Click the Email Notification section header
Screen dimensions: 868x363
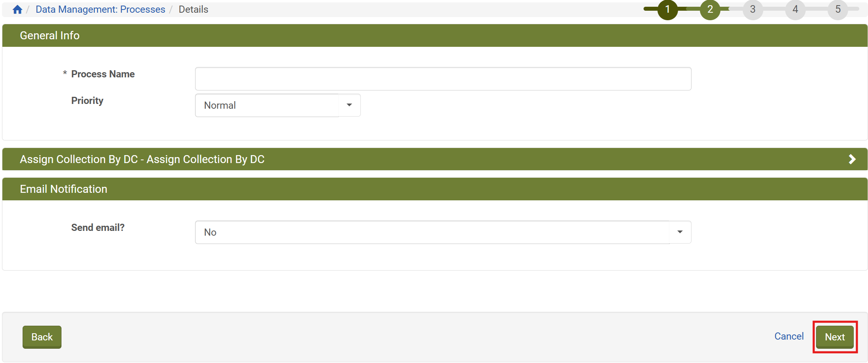click(63, 189)
